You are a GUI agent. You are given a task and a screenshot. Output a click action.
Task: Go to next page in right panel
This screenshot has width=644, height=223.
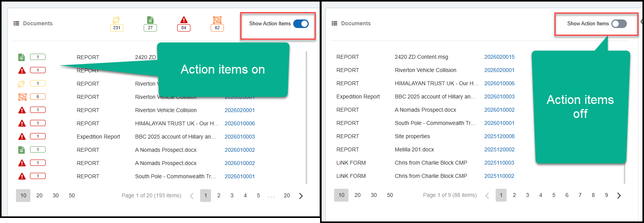619,195
